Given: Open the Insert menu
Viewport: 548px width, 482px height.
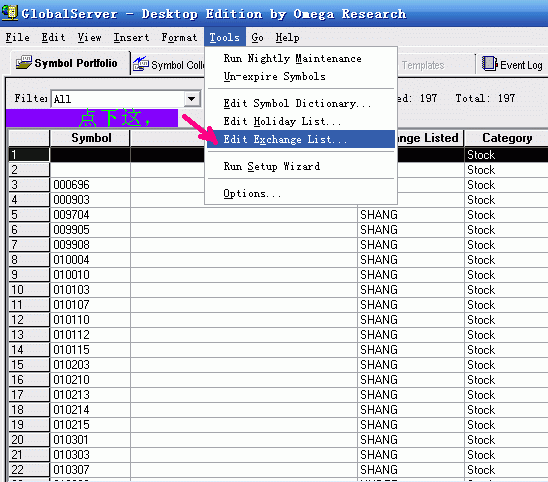Looking at the screenshot, I should click(x=131, y=37).
